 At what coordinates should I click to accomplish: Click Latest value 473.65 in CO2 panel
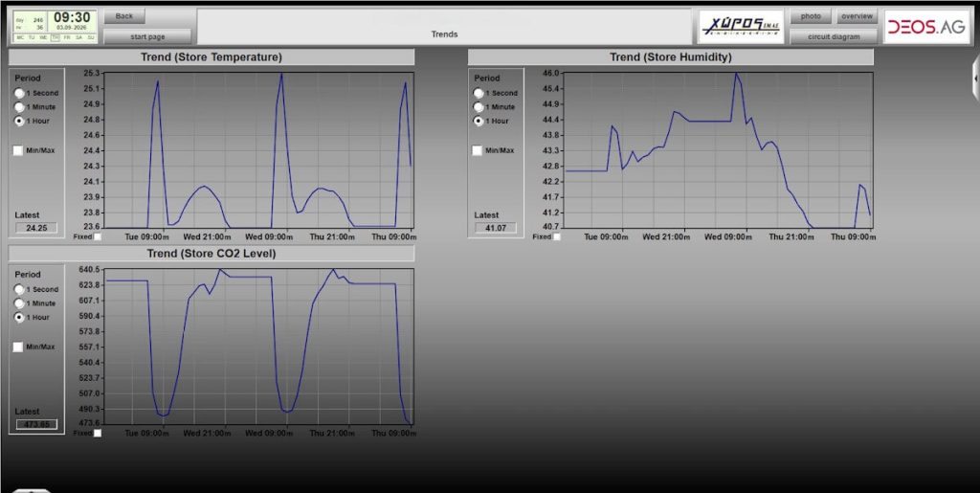[x=36, y=424]
